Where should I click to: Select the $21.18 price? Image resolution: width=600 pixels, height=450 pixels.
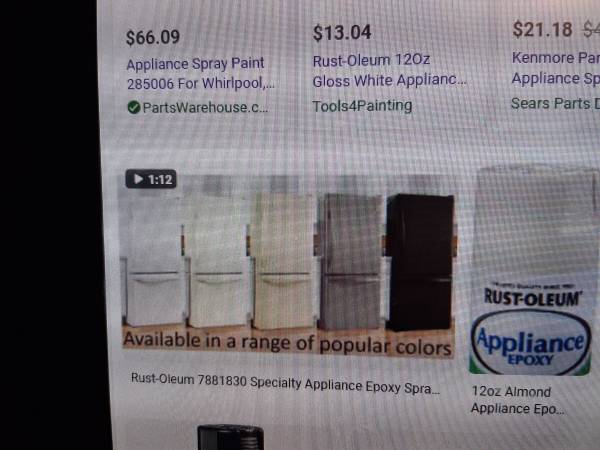pyautogui.click(x=542, y=29)
